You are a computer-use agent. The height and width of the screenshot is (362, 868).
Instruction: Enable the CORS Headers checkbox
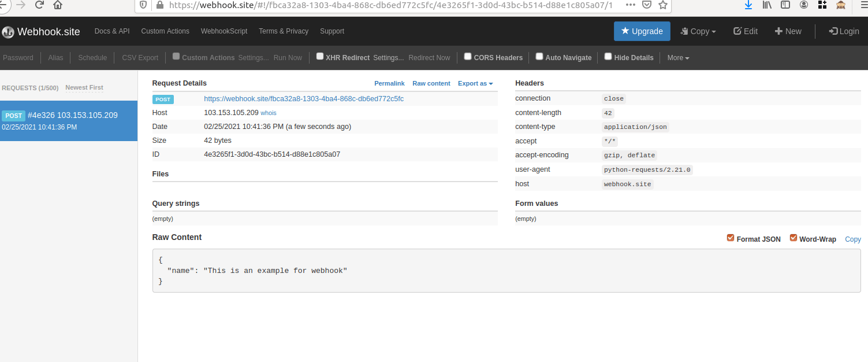[x=468, y=57]
